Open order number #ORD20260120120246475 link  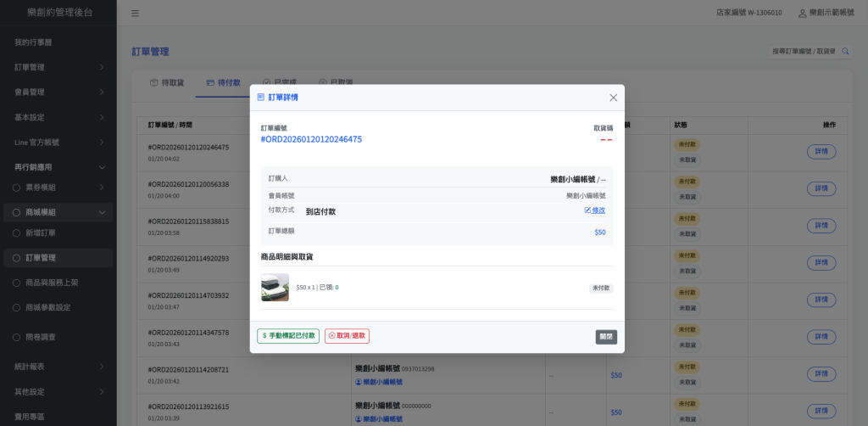tap(311, 139)
